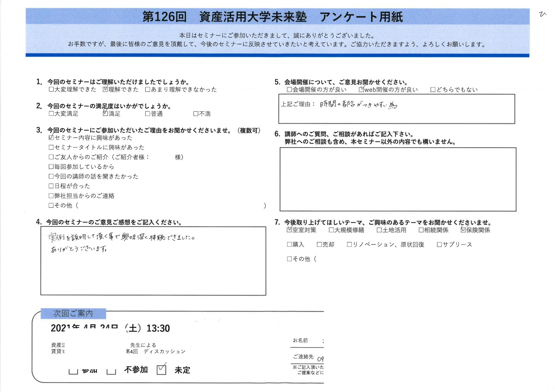Viewport: 555px width, 392px height.
Task: Toggle the セミナー内容に興味があった checkbox
Action: tap(51, 138)
